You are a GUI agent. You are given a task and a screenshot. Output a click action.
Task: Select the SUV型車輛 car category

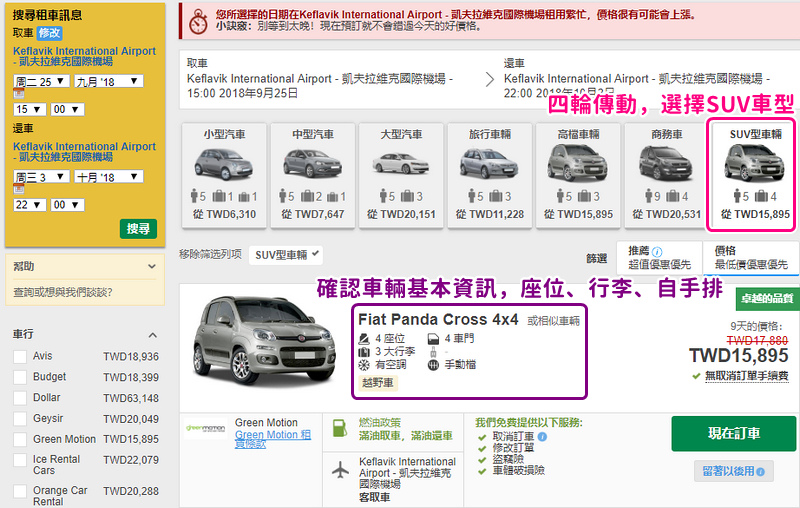point(751,175)
